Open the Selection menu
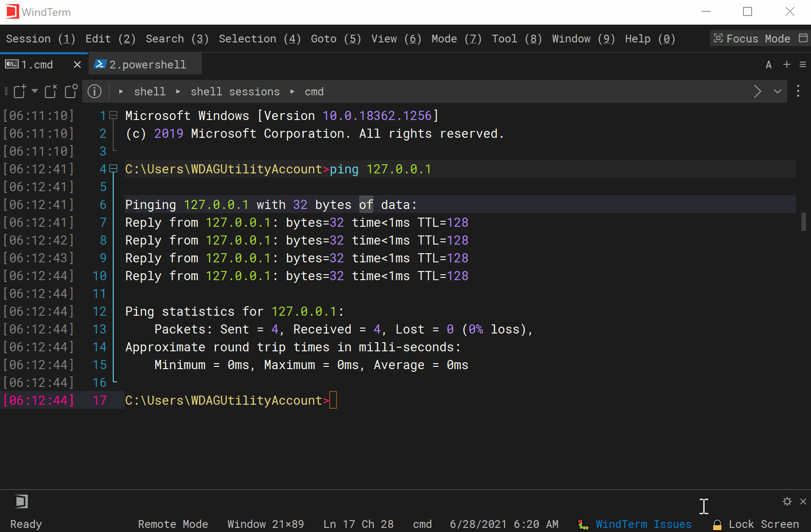This screenshot has height=532, width=811. tap(260, 39)
